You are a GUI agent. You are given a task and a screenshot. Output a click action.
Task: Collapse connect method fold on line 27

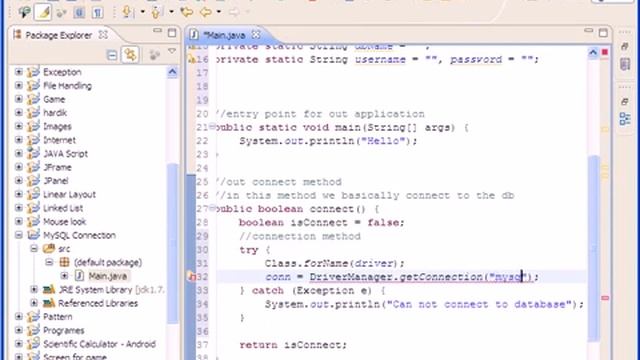click(x=212, y=209)
